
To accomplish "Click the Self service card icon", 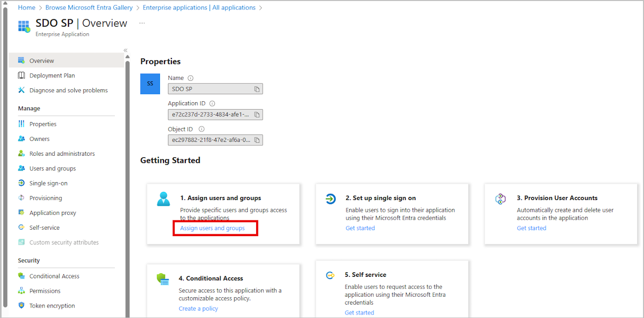I will (330, 275).
